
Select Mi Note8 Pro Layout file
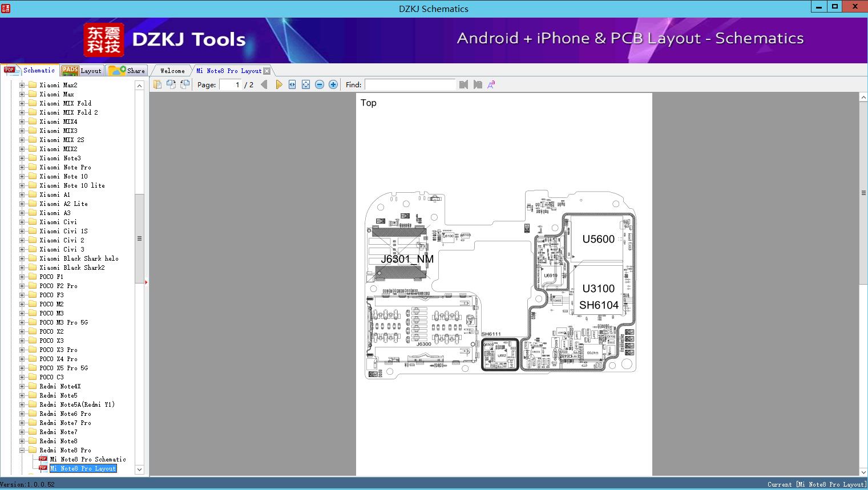tap(83, 468)
